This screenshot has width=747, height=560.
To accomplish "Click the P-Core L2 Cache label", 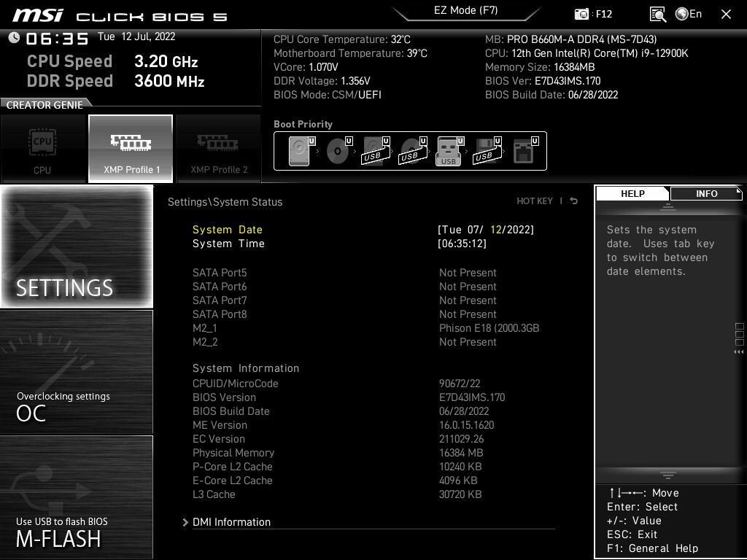I will [x=233, y=466].
